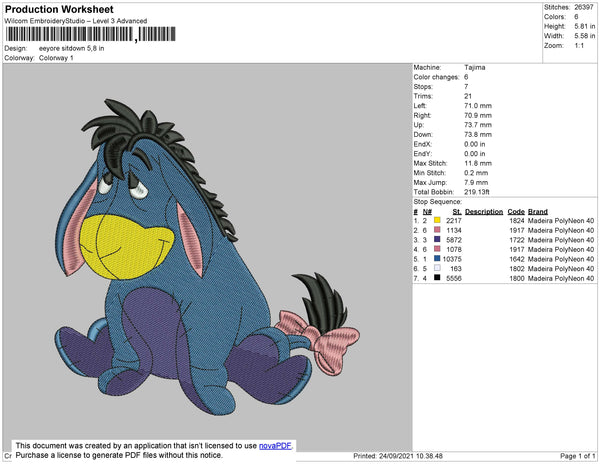Click the Eeyore embroidery design preview
This screenshot has height=464, width=600.
click(x=207, y=257)
